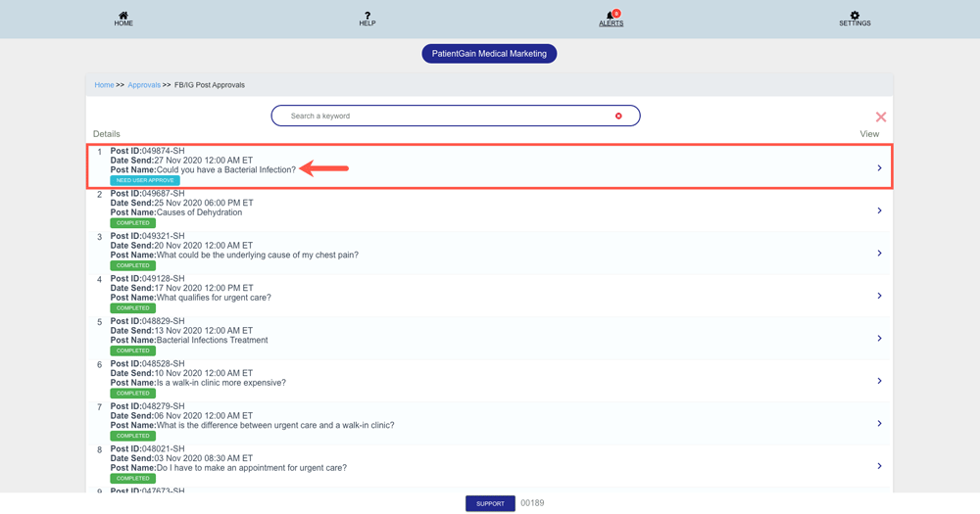Click date 03 Nov 2020 08:30 AM ET
This screenshot has width=980, height=514.
point(204,458)
